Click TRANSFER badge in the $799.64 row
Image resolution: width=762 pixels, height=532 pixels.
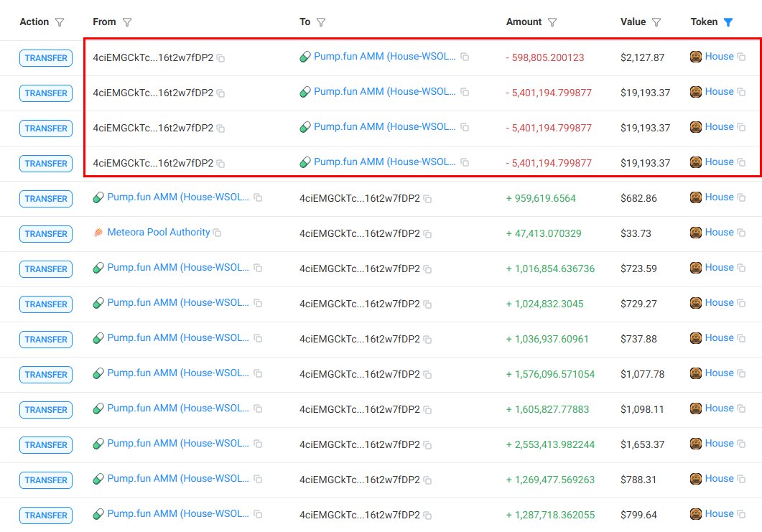46,515
